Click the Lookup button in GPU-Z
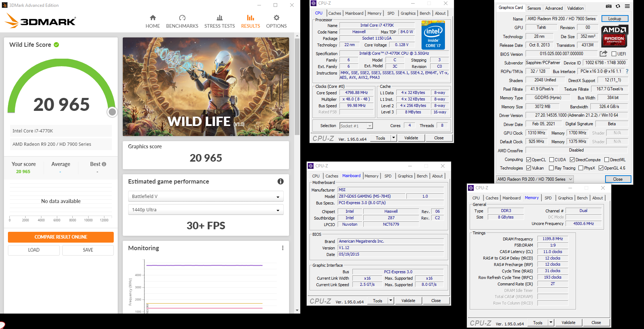 click(x=614, y=19)
